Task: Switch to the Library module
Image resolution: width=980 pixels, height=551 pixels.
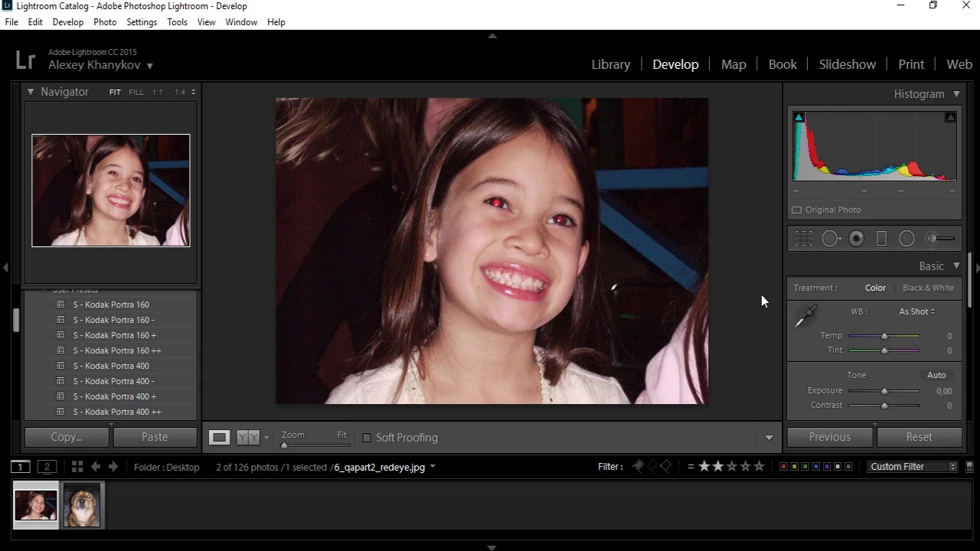Action: click(611, 64)
